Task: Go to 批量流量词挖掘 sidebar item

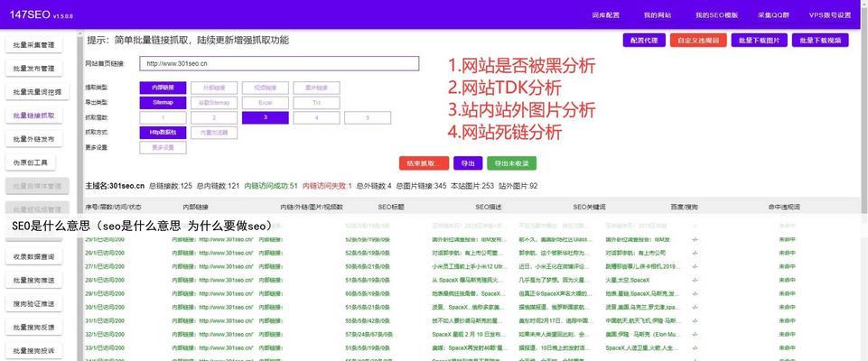Action: 38,92
